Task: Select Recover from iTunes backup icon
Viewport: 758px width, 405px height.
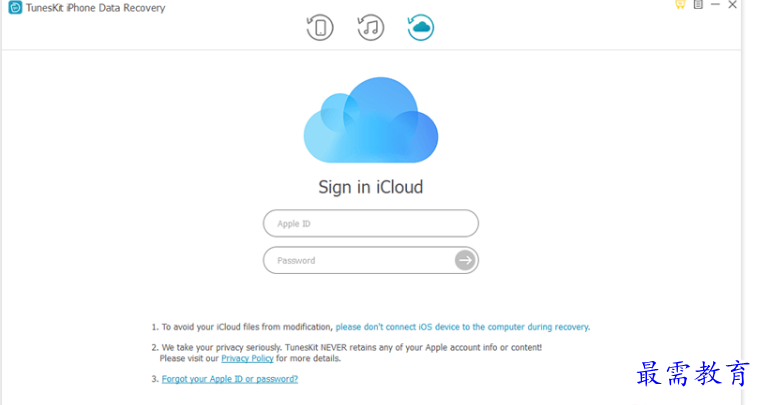Action: click(x=370, y=28)
